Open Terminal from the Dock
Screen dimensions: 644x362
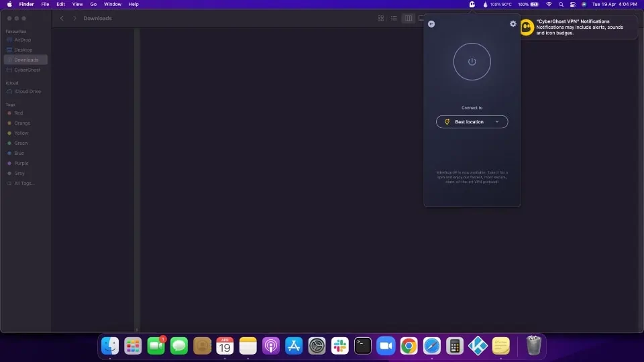point(363,346)
